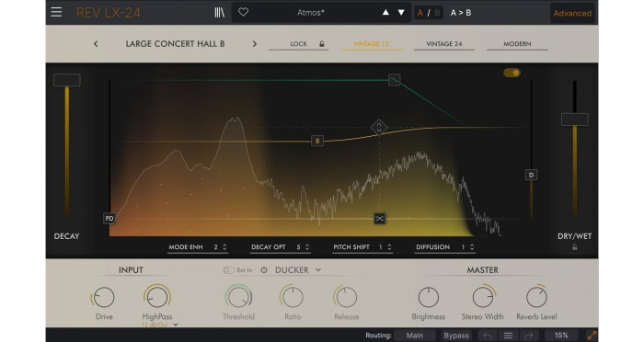The height and width of the screenshot is (342, 644).
Task: Change the DIFFUSION value stepper
Action: [472, 247]
